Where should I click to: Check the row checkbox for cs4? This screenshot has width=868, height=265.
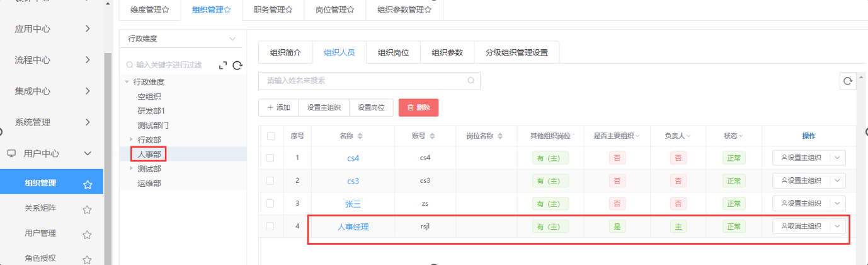(270, 158)
